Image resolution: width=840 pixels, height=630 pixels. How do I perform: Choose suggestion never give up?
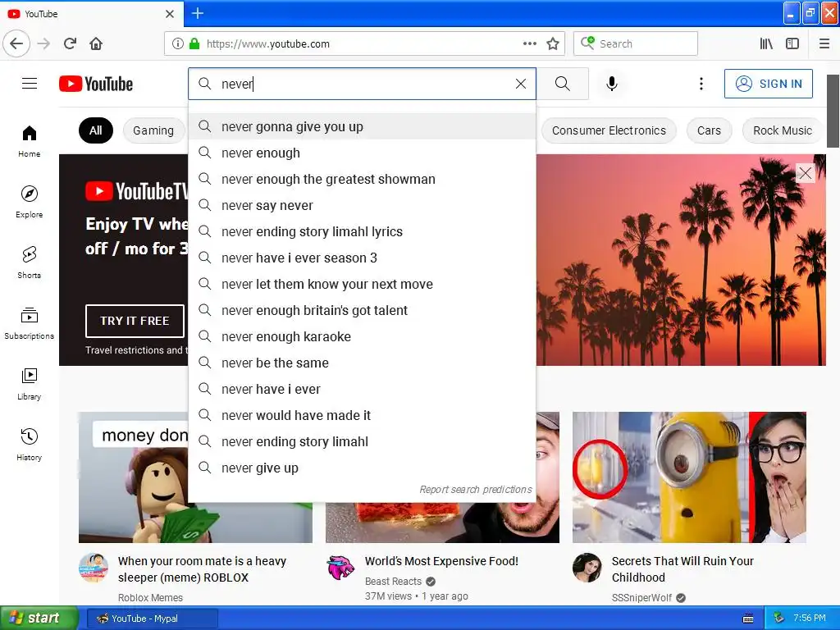click(362, 468)
